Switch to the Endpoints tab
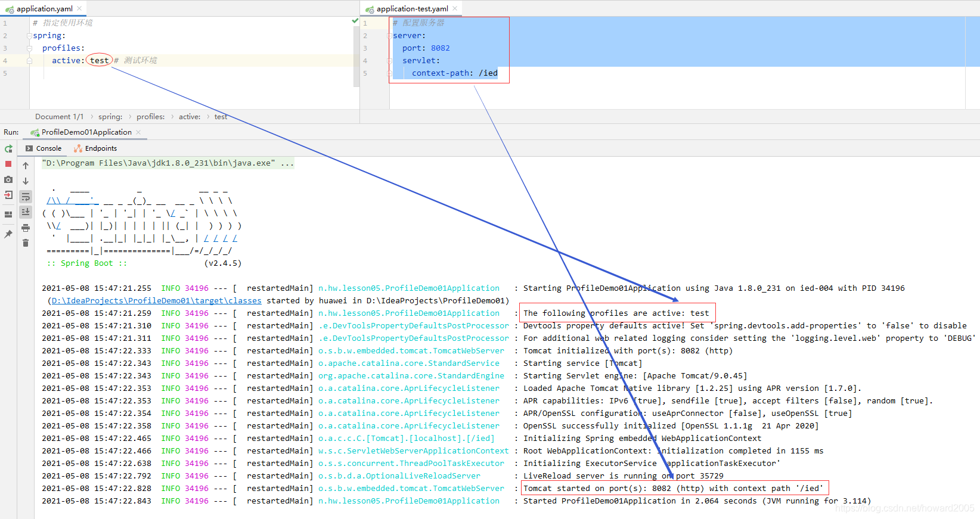The image size is (980, 519). (x=95, y=148)
